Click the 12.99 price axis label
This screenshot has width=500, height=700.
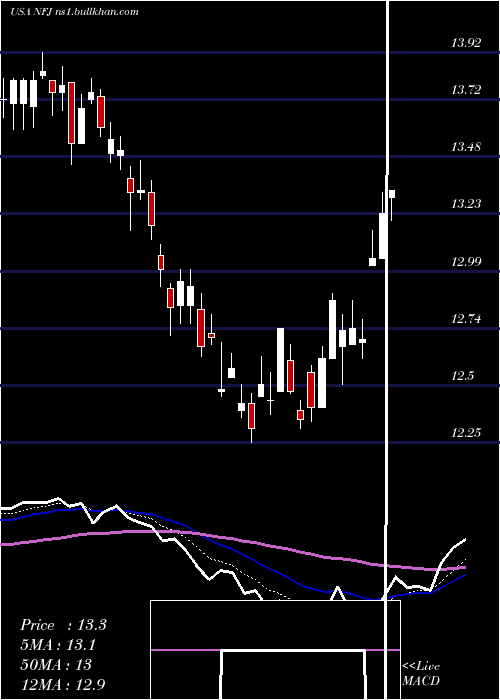[466, 261]
